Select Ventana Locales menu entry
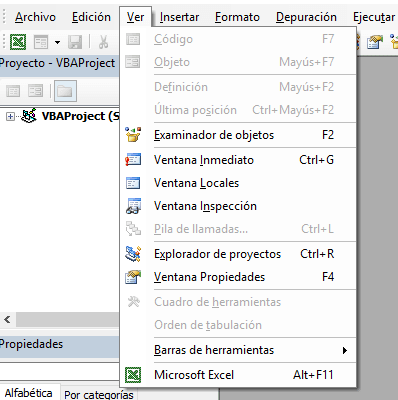 [238, 183]
